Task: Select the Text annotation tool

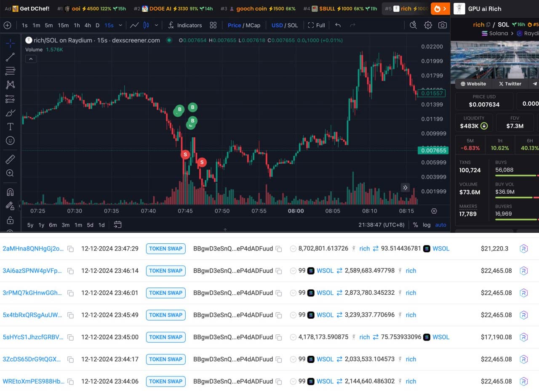Action: 10,127
